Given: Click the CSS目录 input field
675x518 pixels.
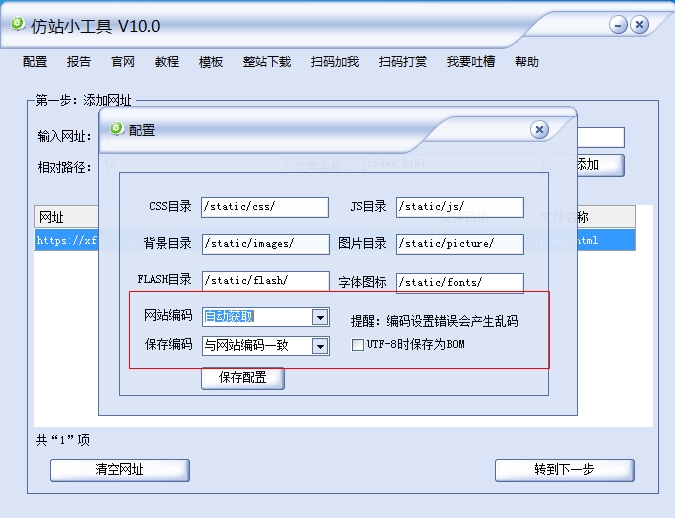Looking at the screenshot, I should 265,207.
